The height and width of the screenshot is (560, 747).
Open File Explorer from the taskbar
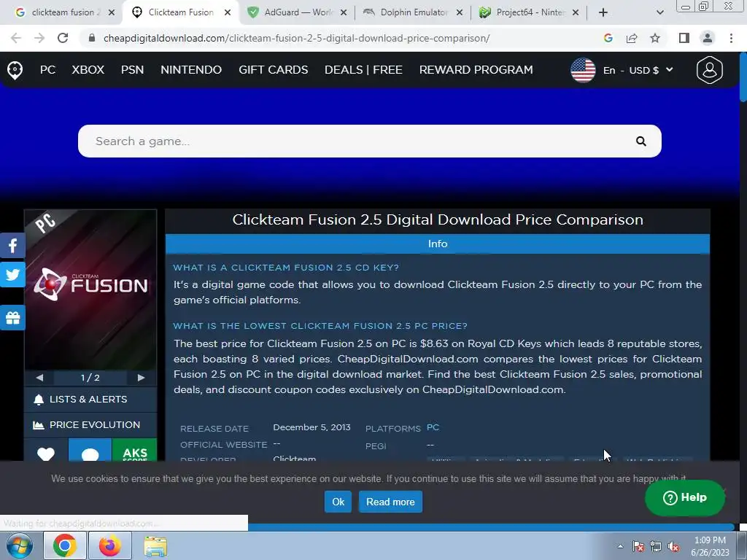[x=155, y=546]
